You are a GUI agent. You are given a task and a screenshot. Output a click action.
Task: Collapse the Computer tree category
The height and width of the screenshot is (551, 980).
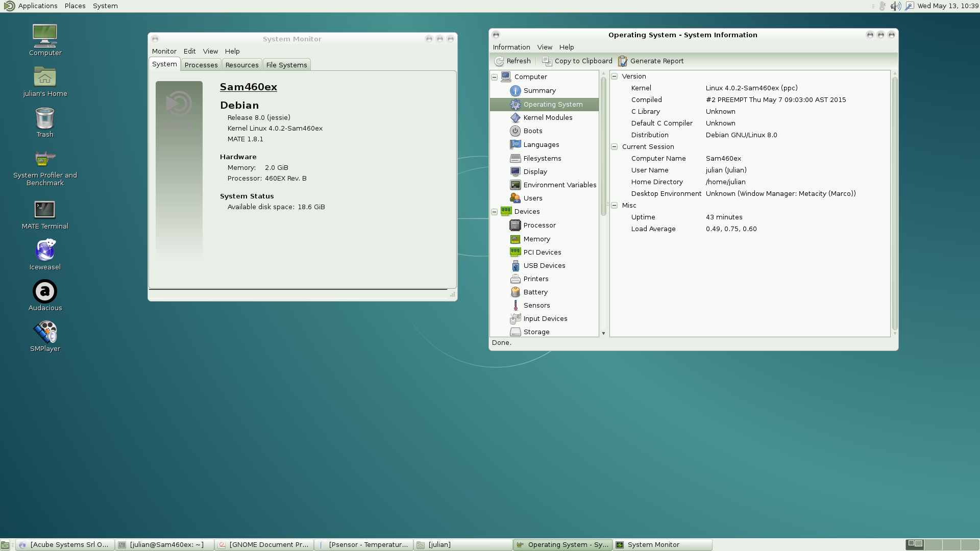pos(495,77)
